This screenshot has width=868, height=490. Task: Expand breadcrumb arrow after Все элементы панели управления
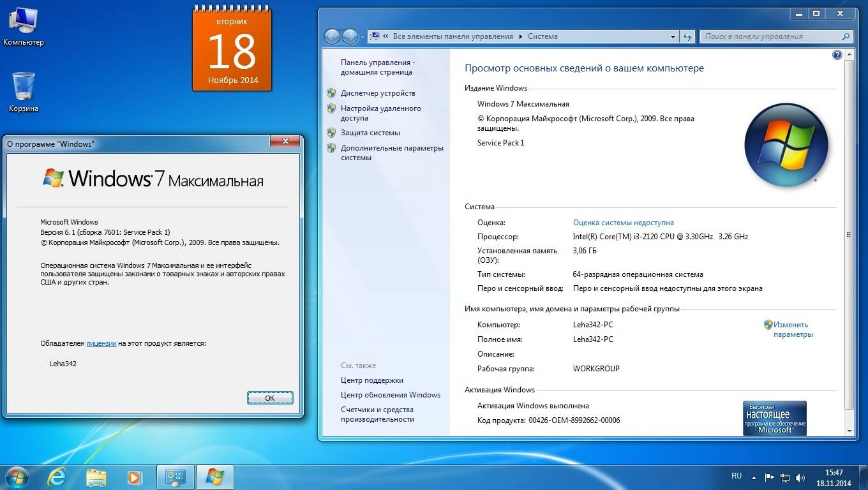click(520, 36)
